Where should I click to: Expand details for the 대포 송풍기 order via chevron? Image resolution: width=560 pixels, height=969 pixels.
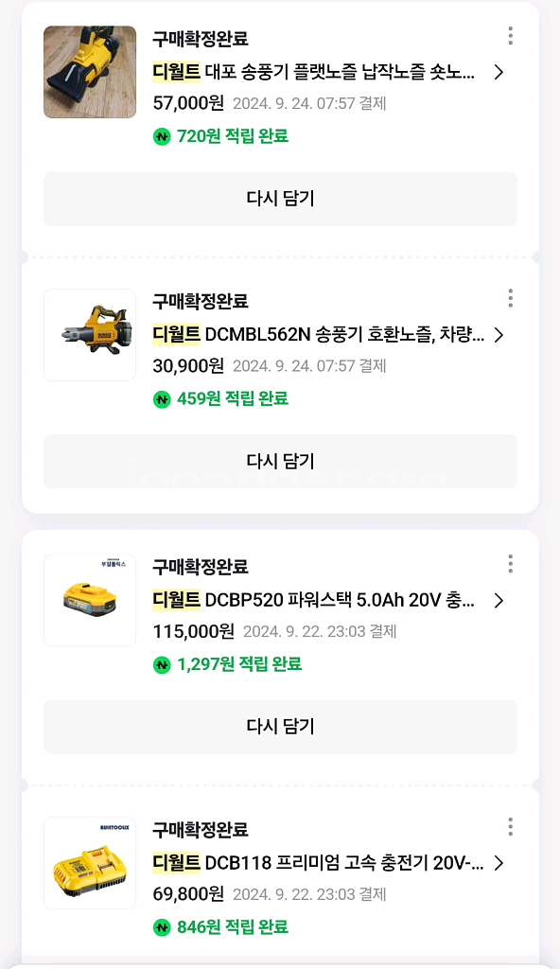point(500,72)
